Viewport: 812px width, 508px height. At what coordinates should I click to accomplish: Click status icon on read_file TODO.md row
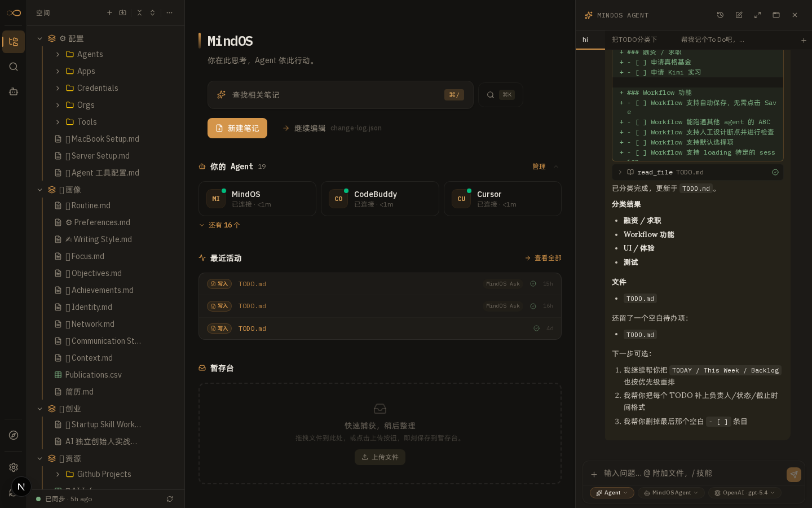pyautogui.click(x=775, y=172)
